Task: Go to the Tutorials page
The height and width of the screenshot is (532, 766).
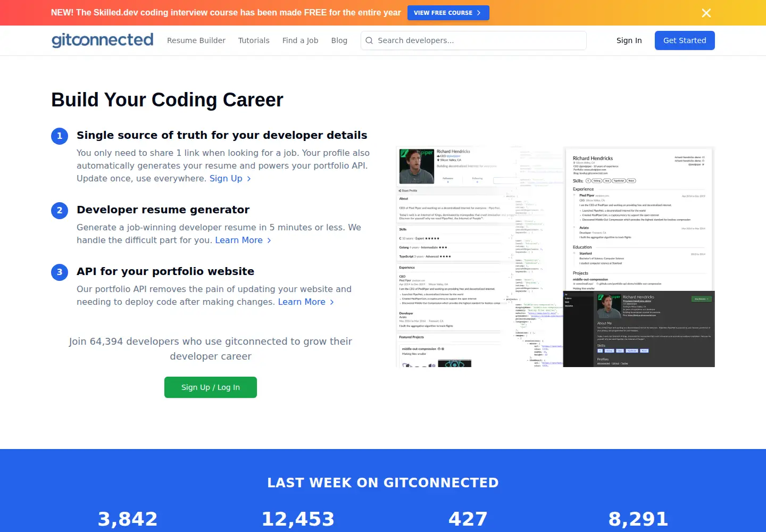Action: 254,40
